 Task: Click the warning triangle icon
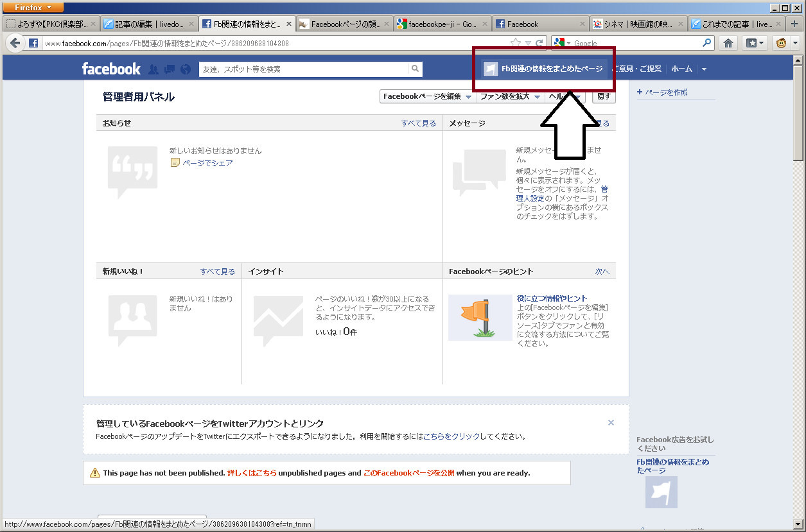[95, 473]
